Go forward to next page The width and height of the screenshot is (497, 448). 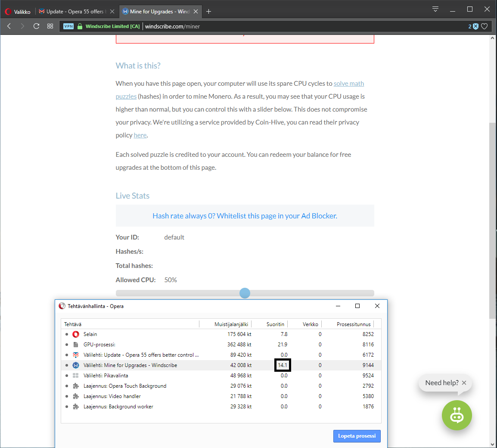click(x=22, y=26)
